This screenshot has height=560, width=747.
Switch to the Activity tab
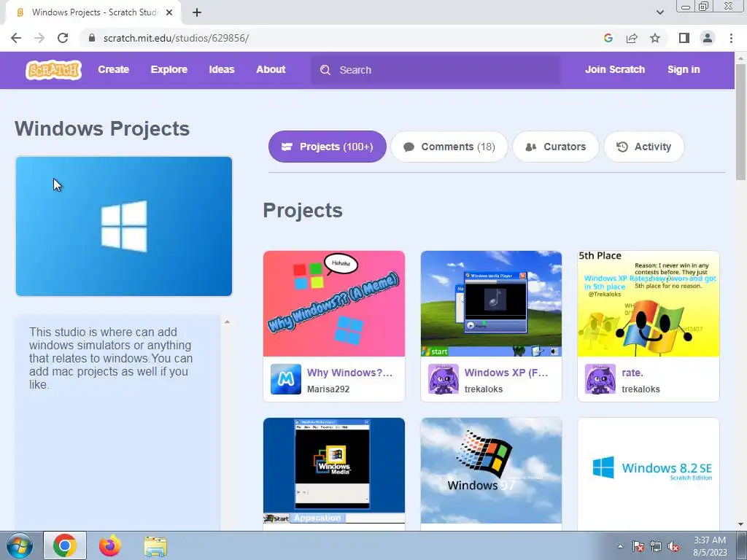point(644,147)
